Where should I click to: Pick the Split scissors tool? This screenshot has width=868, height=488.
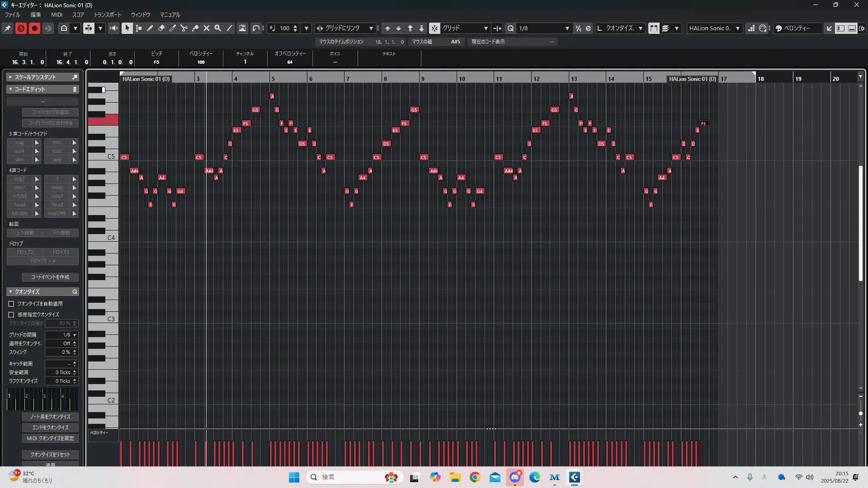pos(184,28)
